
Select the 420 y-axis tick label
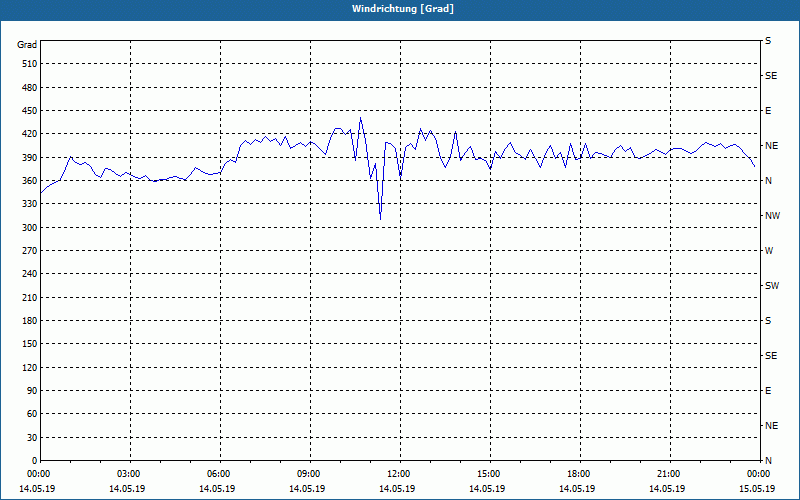pos(30,134)
